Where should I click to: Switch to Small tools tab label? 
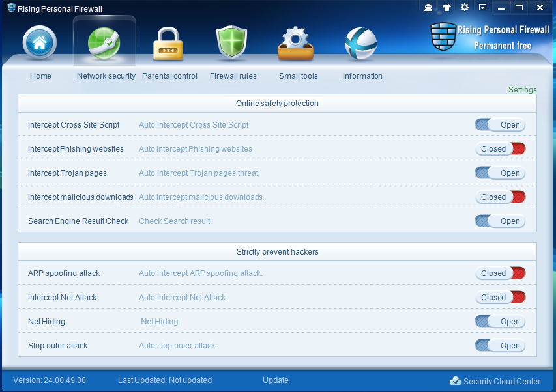click(299, 76)
